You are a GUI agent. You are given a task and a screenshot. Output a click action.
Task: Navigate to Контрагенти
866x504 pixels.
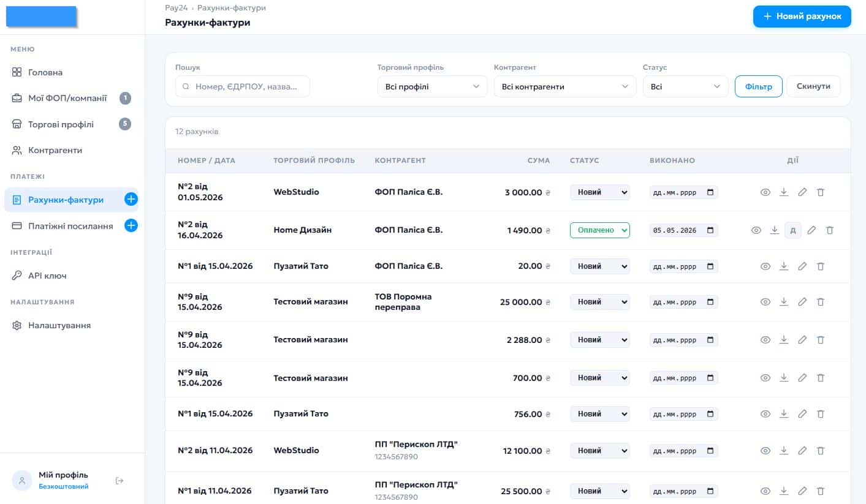(72, 150)
